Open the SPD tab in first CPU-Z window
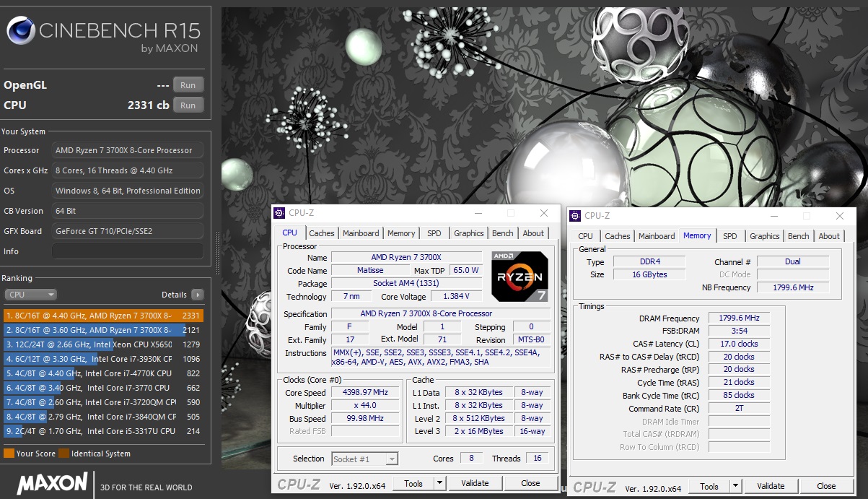The height and width of the screenshot is (499, 868). (x=434, y=233)
